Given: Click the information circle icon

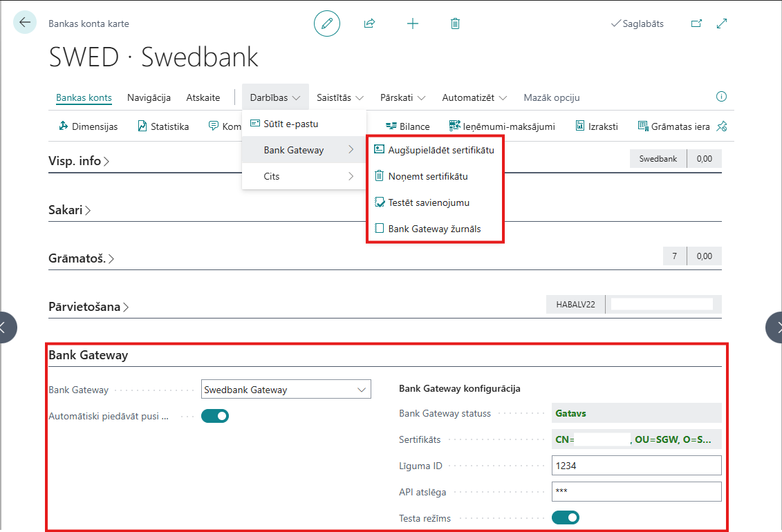Looking at the screenshot, I should coord(721,97).
